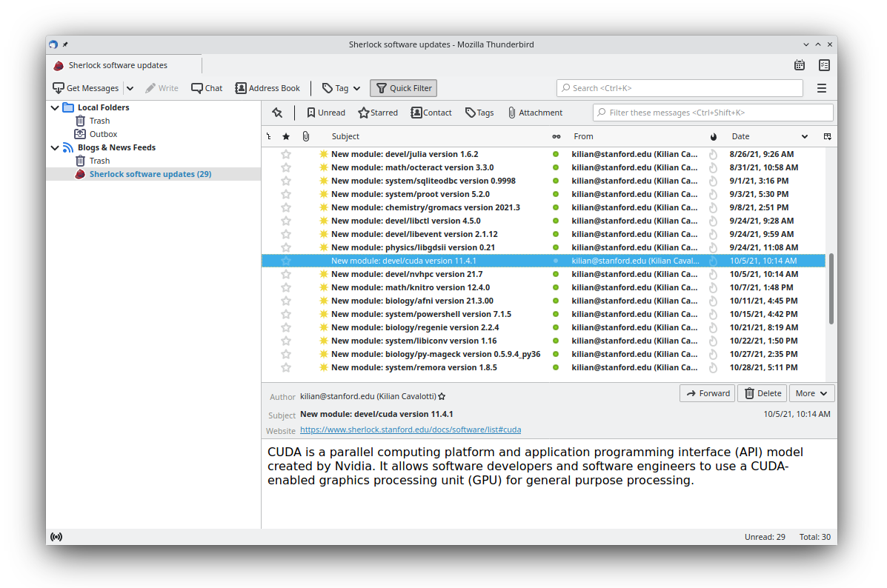Mark biology/py-mageck message as junk
The image size is (887, 588).
pos(714,355)
